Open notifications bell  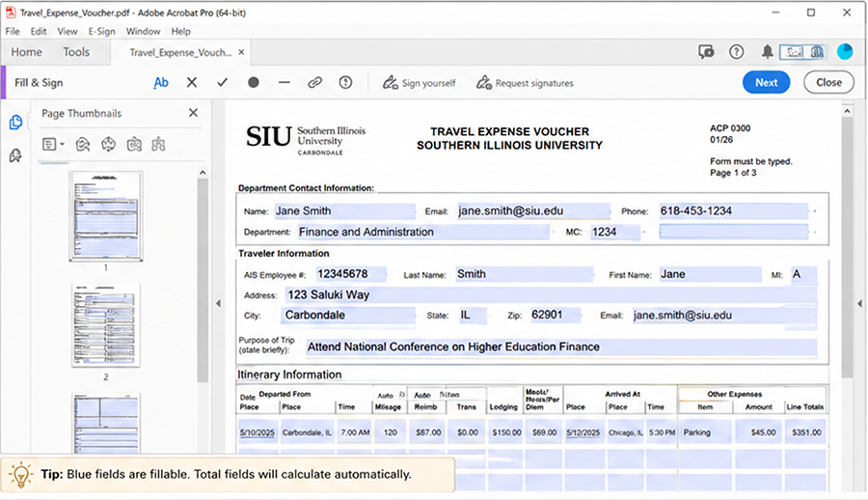pos(767,52)
